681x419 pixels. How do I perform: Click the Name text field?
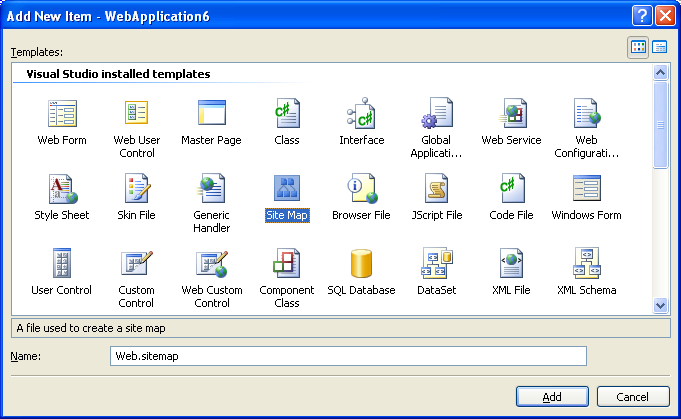(347, 356)
